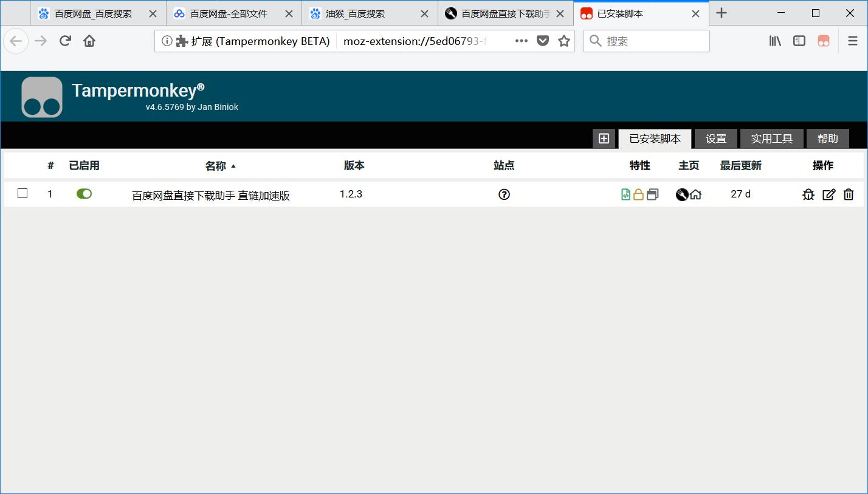Screen dimensions: 868x494
Task: Sort scripts by the 名称 column
Action: 216,166
